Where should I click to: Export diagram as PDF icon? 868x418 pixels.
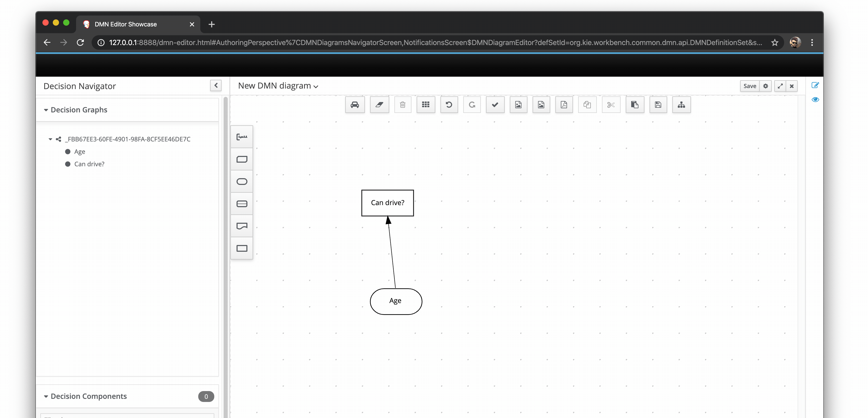(x=564, y=105)
